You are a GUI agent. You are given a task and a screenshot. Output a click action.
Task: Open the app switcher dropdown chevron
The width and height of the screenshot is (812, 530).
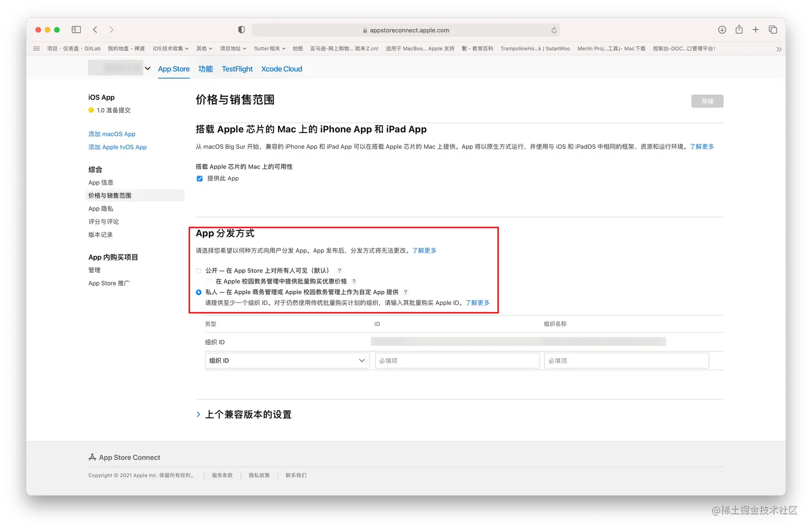(148, 68)
